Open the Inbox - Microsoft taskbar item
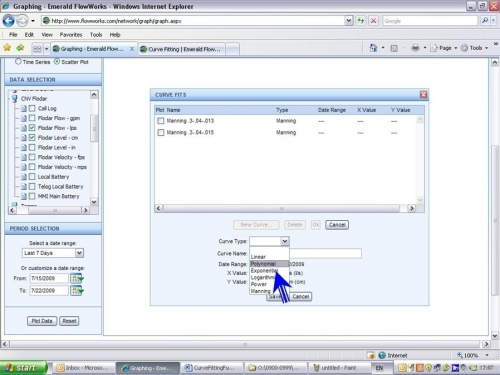 (x=82, y=368)
